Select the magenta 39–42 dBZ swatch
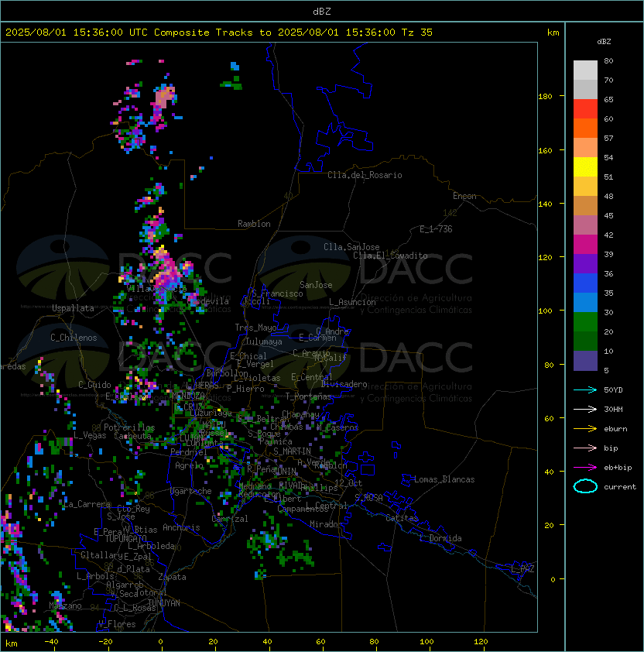This screenshot has width=644, height=652. tap(585, 245)
